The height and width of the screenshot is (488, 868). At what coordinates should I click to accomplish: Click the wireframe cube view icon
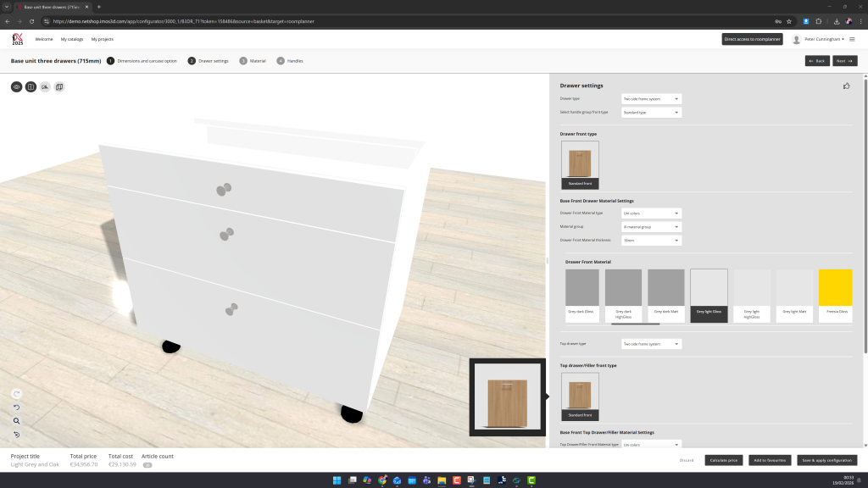pos(59,86)
